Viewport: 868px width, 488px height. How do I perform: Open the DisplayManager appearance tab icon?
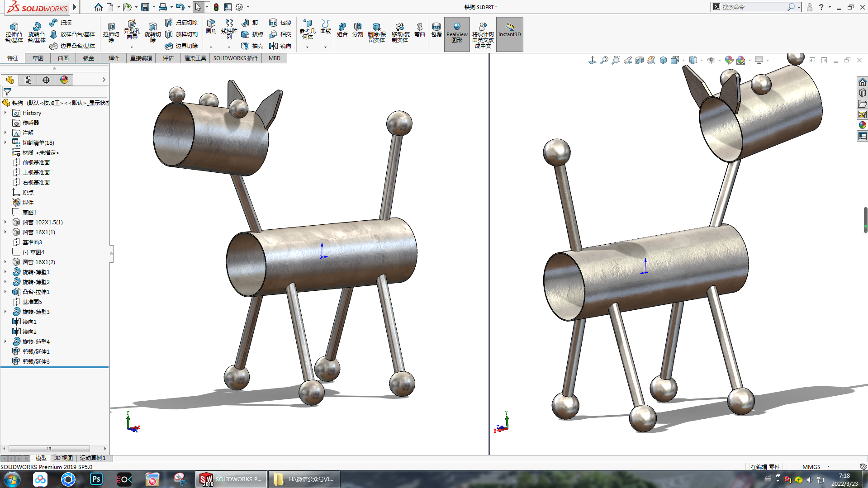64,80
